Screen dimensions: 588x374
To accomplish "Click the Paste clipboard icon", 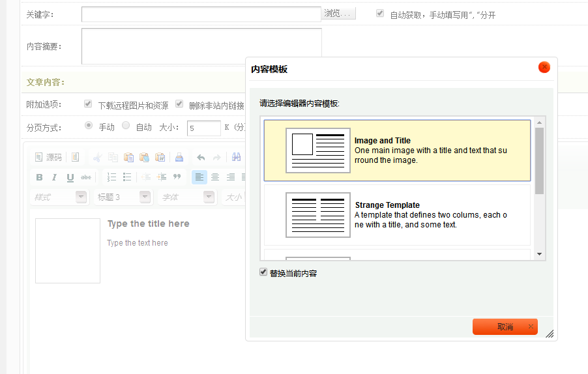I will tap(128, 157).
